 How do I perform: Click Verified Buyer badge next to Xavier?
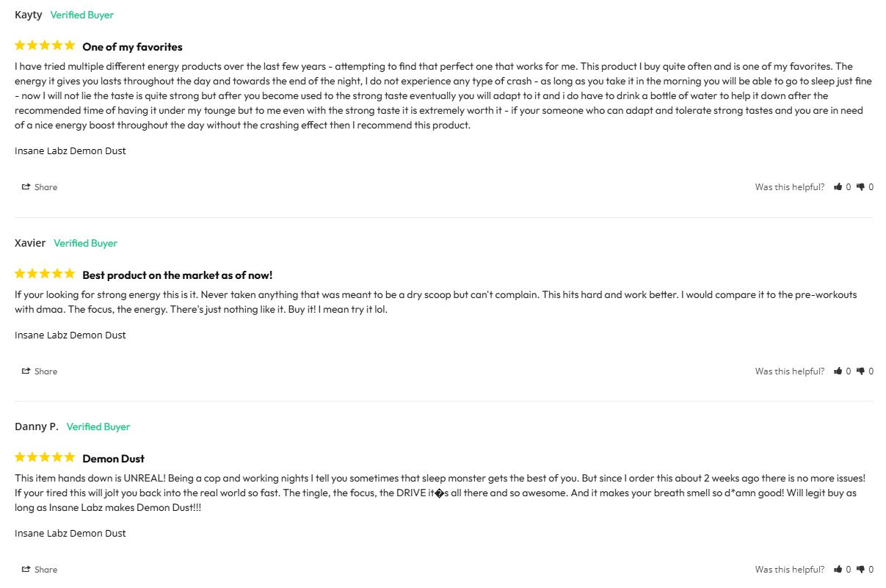[85, 243]
